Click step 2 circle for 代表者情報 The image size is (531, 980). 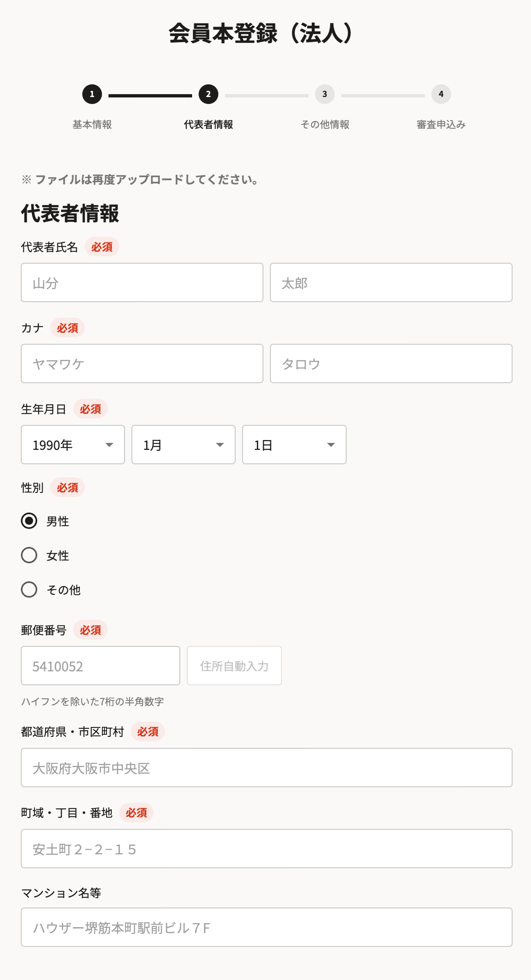[x=209, y=94]
